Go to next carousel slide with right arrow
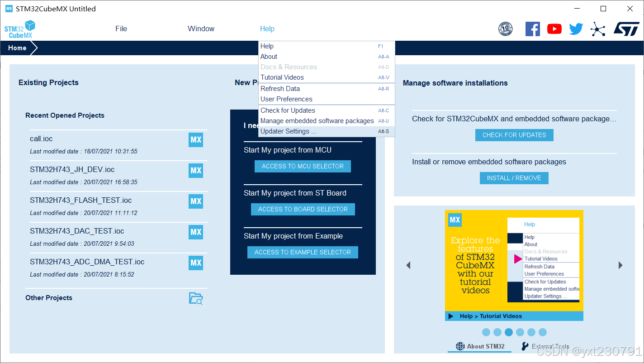The width and height of the screenshot is (644, 363). tap(620, 265)
